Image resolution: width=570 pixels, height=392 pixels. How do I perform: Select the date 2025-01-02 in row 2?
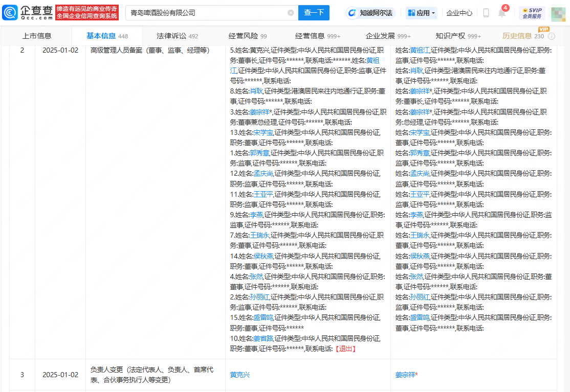(60, 51)
